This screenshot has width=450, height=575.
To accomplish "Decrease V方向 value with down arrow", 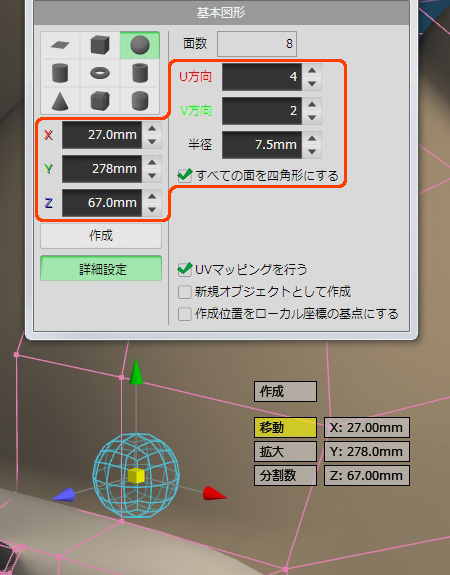I will (x=312, y=118).
